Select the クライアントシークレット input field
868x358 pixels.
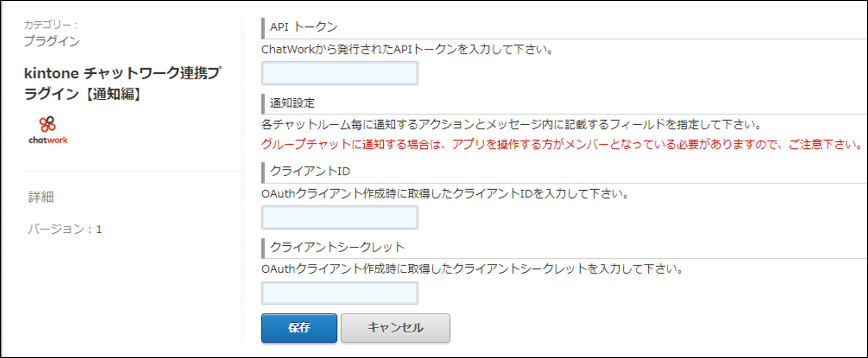(x=340, y=293)
